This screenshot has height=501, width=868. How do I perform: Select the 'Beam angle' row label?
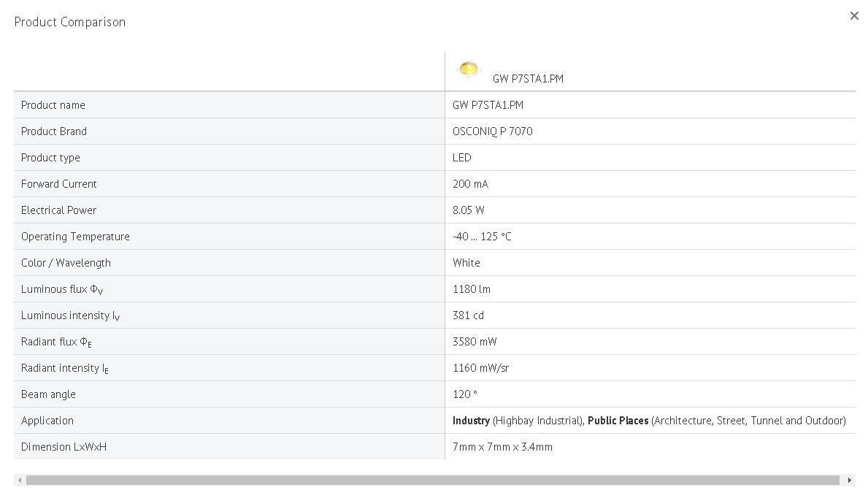pyautogui.click(x=48, y=394)
